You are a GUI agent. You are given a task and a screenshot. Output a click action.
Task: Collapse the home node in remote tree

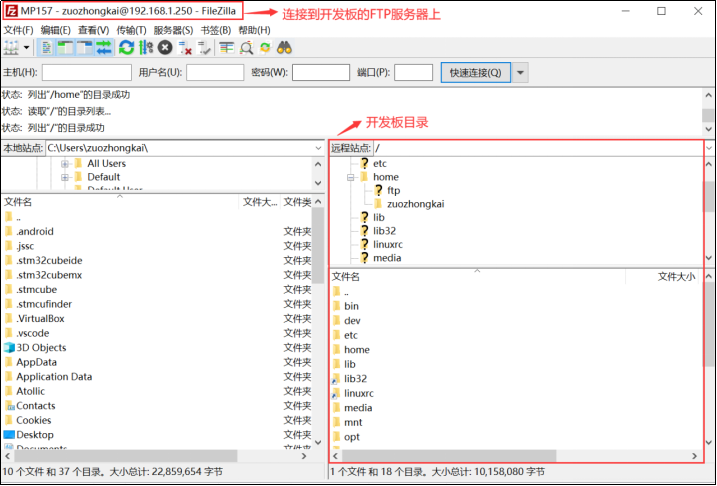click(351, 177)
